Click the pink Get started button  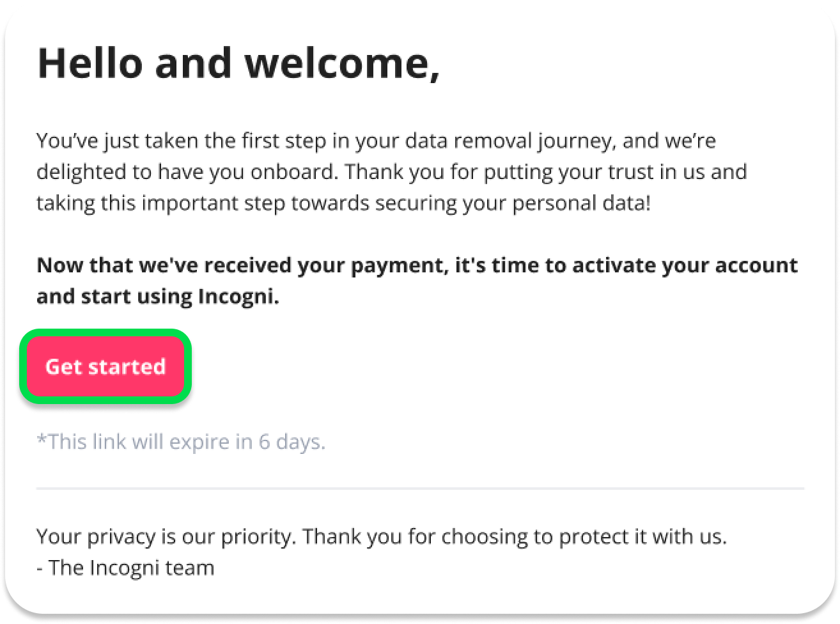click(x=105, y=366)
